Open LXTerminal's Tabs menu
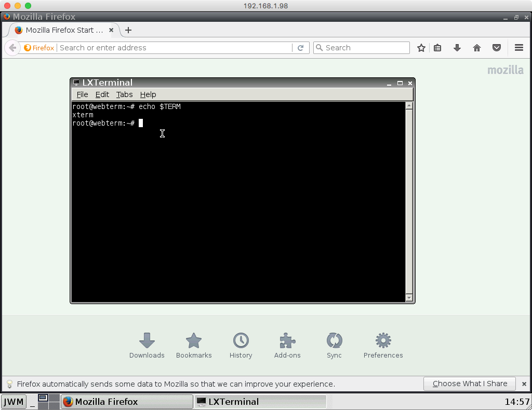 124,94
